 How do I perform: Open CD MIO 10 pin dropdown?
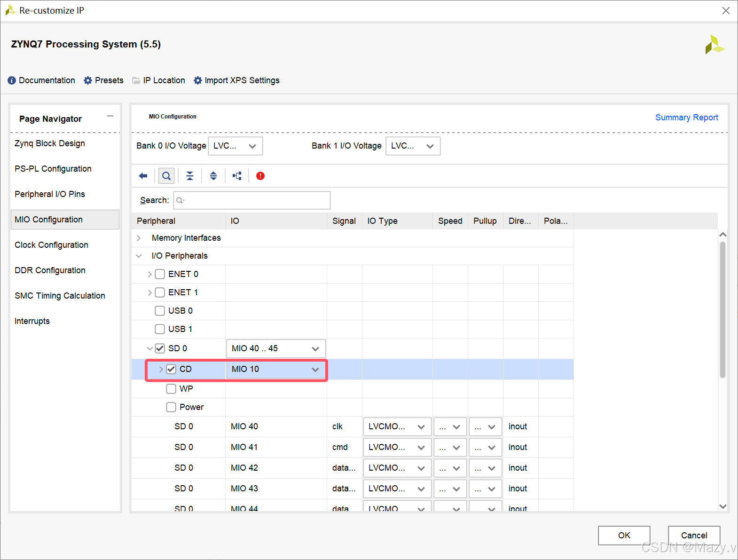pos(276,369)
